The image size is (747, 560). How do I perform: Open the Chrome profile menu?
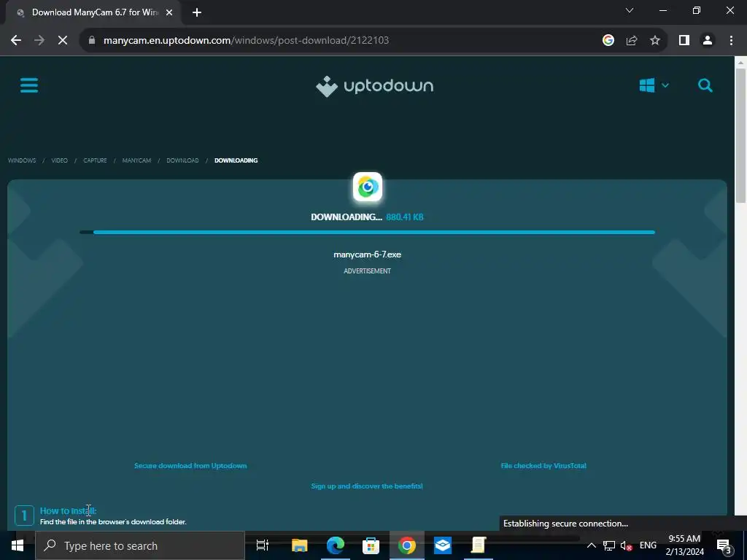pyautogui.click(x=708, y=41)
